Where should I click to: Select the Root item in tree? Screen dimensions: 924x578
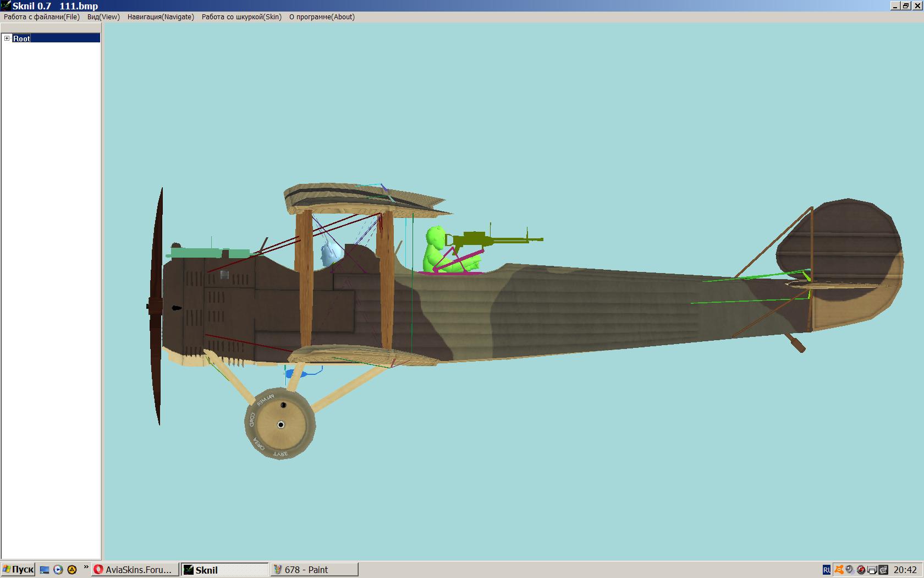(x=22, y=39)
